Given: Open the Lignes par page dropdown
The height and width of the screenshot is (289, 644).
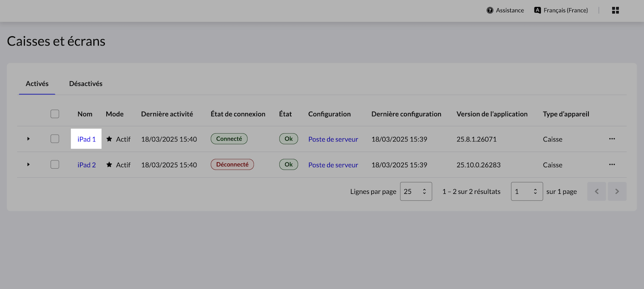Looking at the screenshot, I should 416,192.
